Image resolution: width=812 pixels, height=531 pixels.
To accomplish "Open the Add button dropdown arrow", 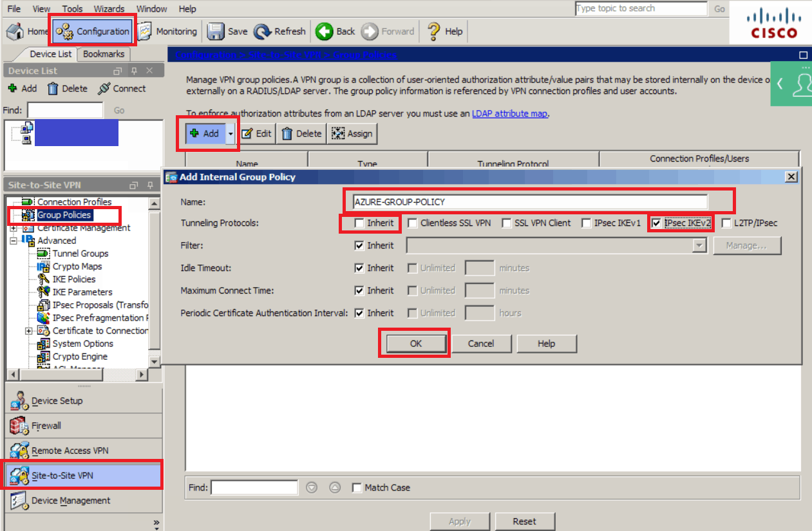I will tap(230, 134).
